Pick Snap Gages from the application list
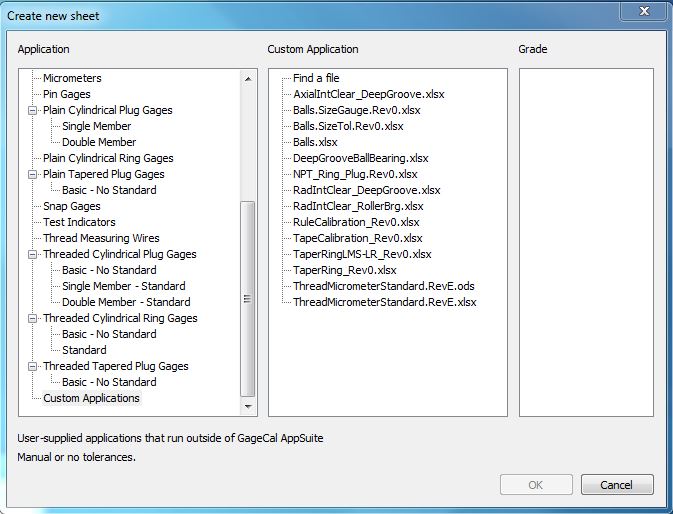The image size is (673, 514). point(72,206)
